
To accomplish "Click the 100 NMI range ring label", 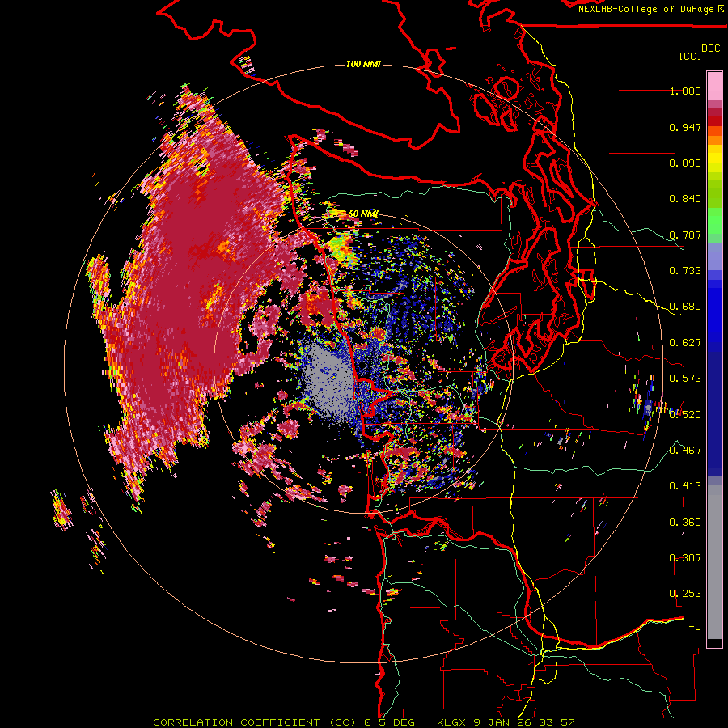I will click(363, 64).
